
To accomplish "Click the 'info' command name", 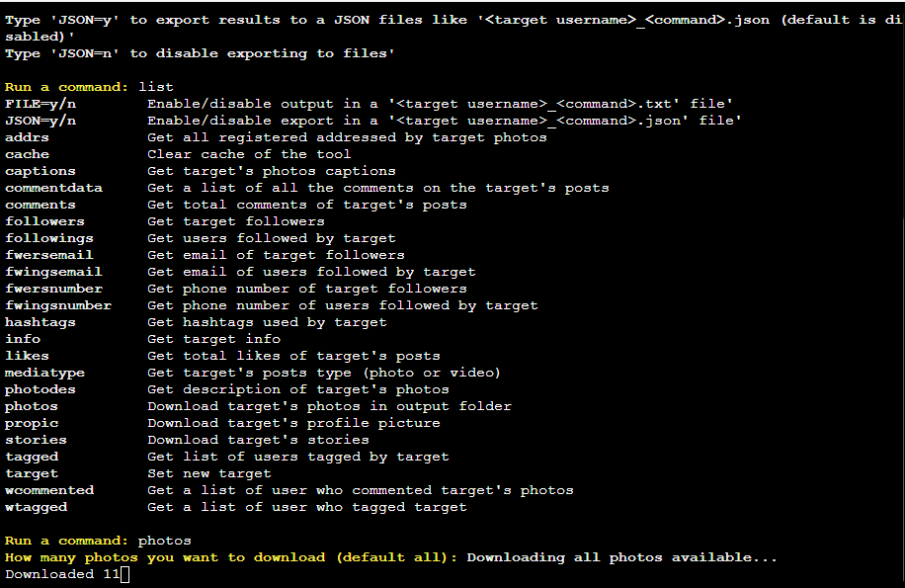I will 23,339.
